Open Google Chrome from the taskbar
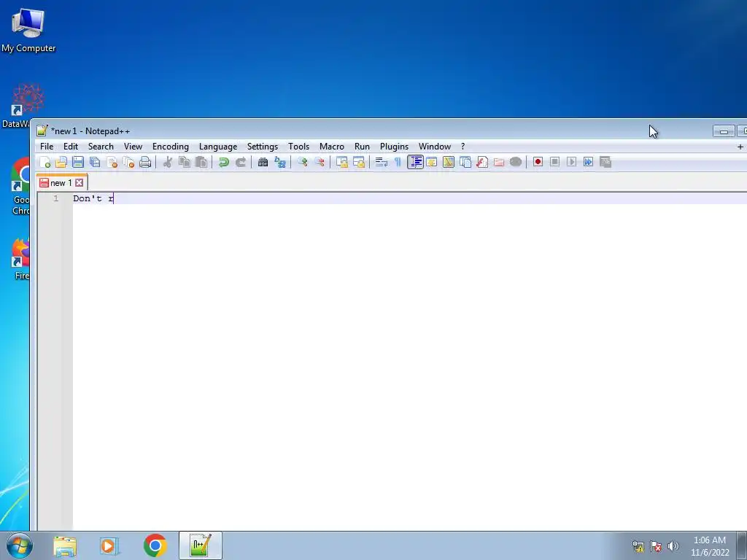The height and width of the screenshot is (560, 747). tap(155, 545)
